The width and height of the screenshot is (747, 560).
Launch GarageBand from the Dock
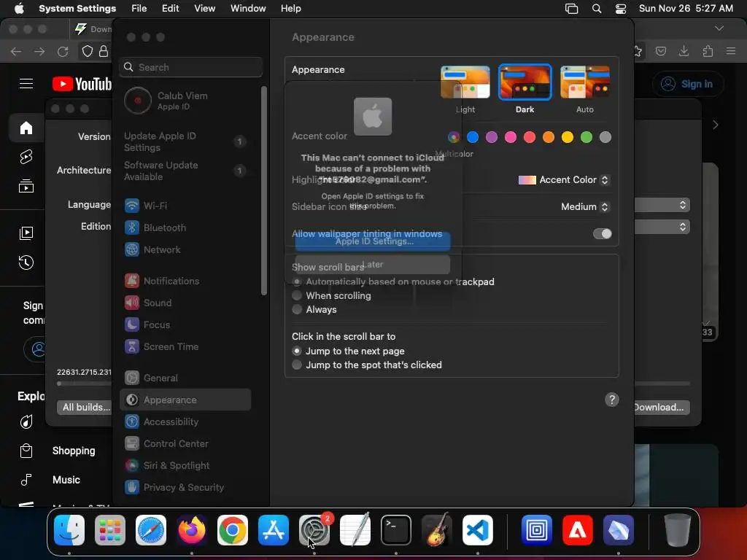436,530
